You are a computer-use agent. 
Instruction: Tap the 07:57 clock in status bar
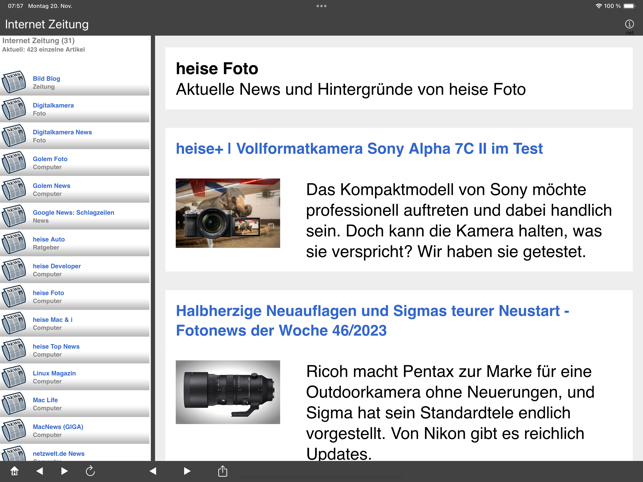coord(15,6)
